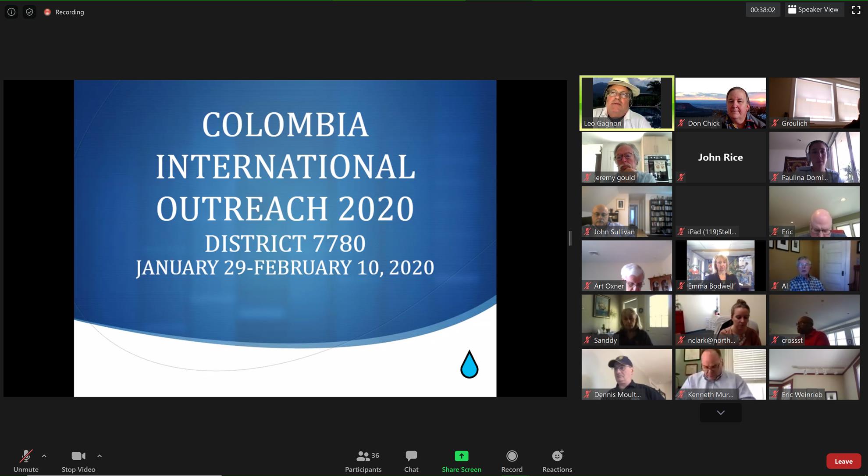This screenshot has width=868, height=476.
Task: Select Emma Bodwell's video thumbnail
Action: [720, 266]
